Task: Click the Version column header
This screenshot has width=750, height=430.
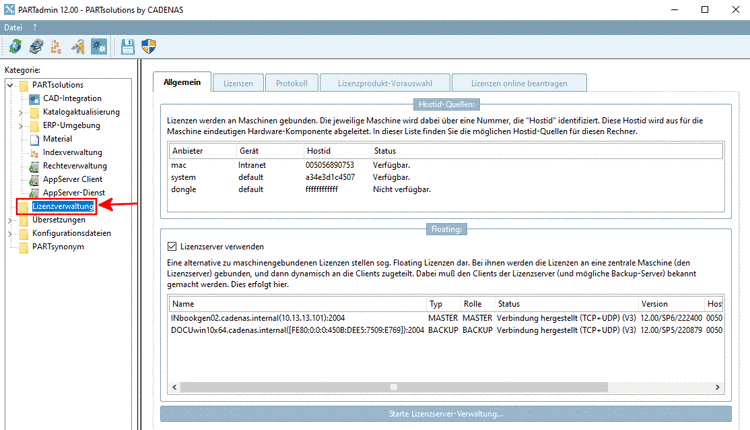Action: tap(672, 304)
